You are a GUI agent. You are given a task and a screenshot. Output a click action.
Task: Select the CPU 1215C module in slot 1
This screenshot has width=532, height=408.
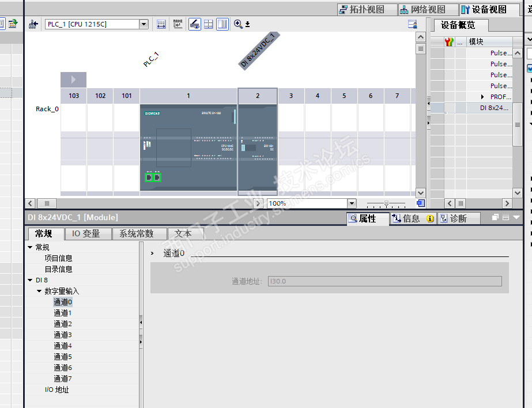188,148
